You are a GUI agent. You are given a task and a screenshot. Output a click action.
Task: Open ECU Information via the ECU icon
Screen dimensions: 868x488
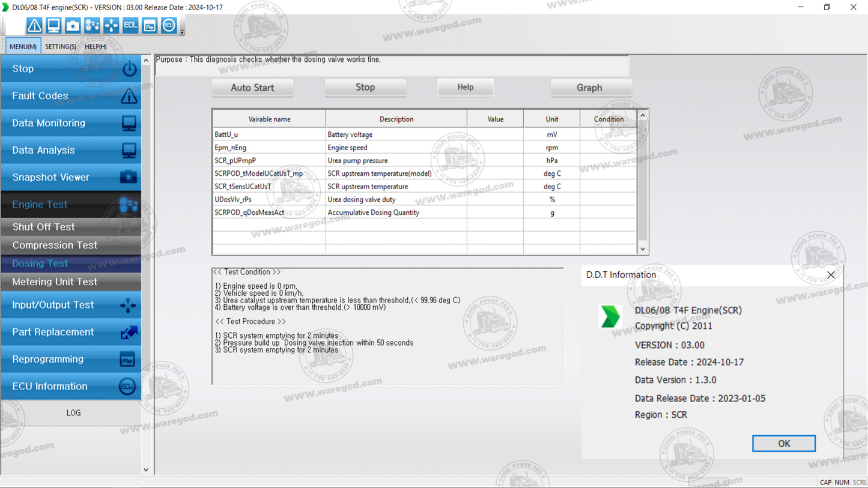(x=168, y=25)
